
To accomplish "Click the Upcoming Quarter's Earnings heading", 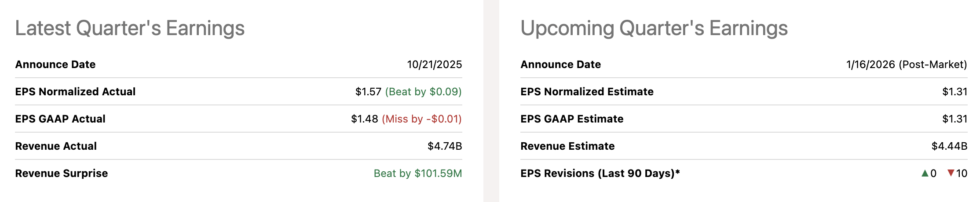I will tap(654, 28).
